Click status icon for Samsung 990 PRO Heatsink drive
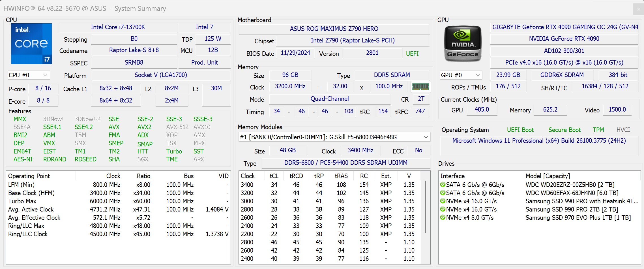Screen dimensions: 644x269 click(x=443, y=201)
